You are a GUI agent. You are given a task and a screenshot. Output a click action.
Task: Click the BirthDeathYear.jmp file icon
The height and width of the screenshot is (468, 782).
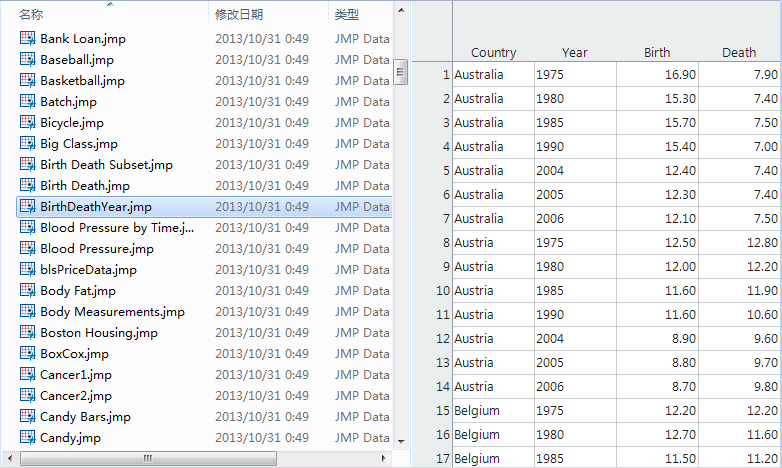[27, 206]
